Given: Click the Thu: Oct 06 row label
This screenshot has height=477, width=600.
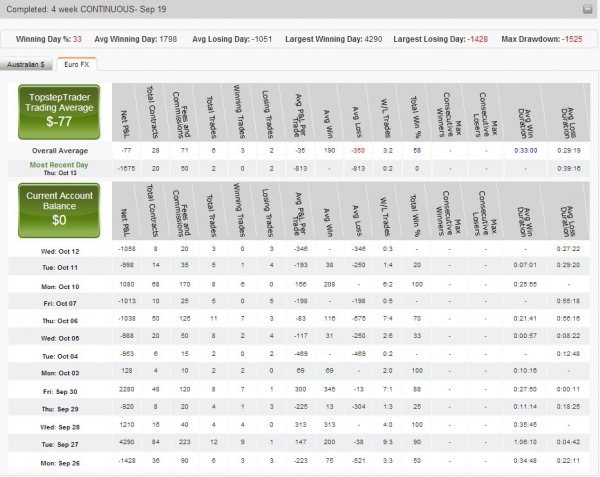Looking at the screenshot, I should [x=60, y=321].
